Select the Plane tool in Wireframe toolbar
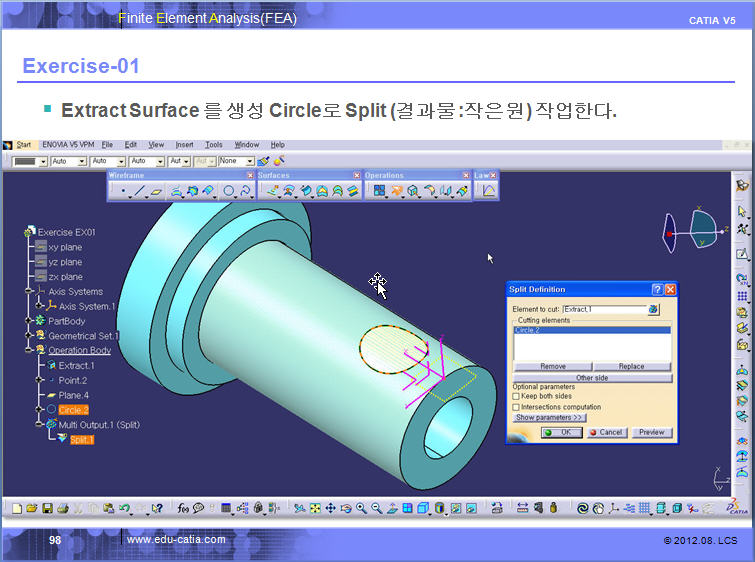This screenshot has height=562, width=755. (156, 191)
